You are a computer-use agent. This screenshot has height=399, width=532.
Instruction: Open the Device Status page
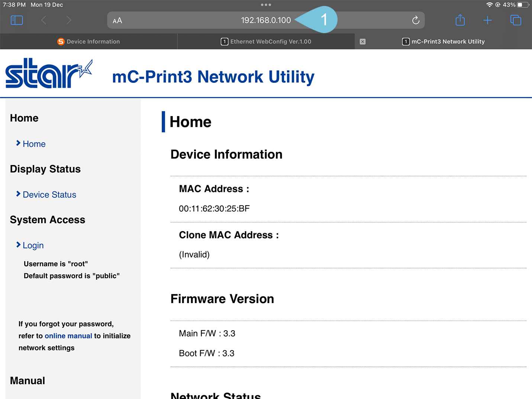[x=49, y=194]
